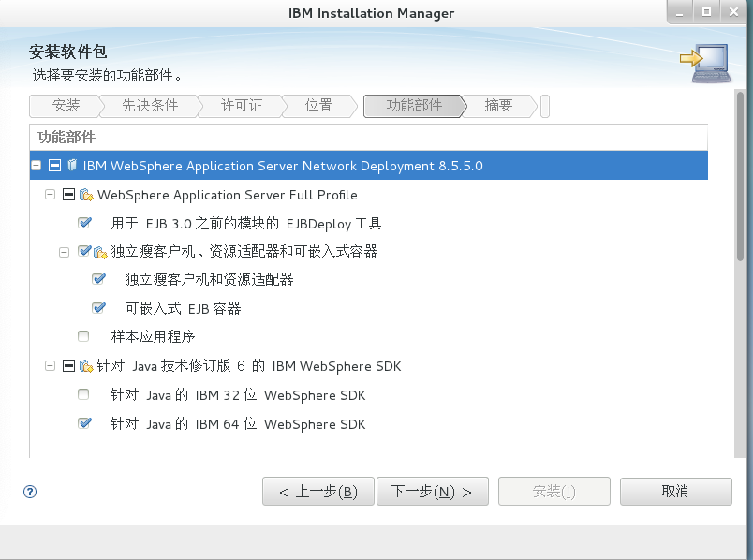The height and width of the screenshot is (560, 753).
Task: Minimize the IBM Installation Manager window
Action: [680, 12]
